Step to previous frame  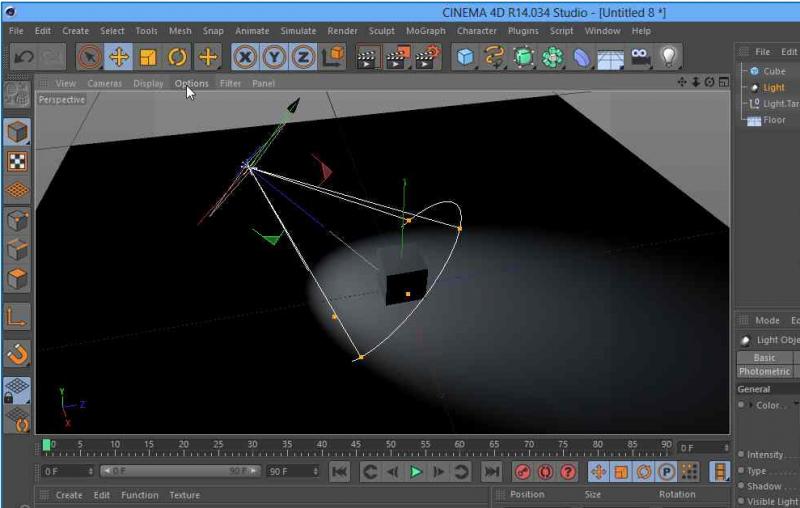coord(392,472)
